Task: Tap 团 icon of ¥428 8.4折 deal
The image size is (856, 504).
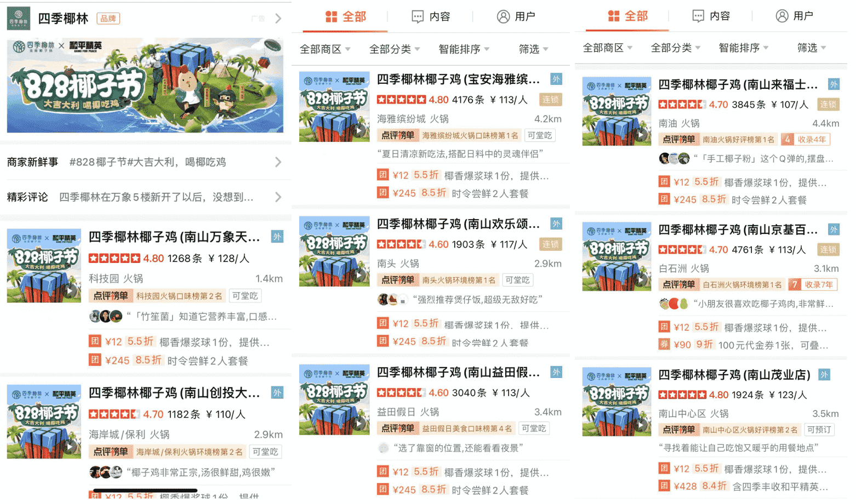Action: pyautogui.click(x=664, y=486)
